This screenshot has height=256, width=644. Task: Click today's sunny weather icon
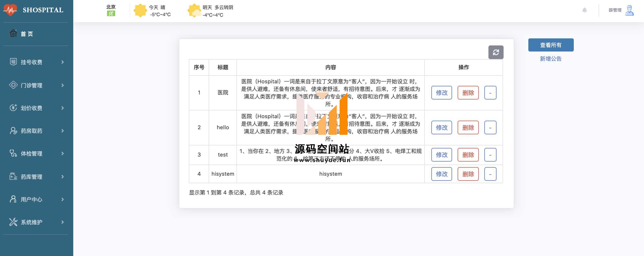(x=140, y=11)
